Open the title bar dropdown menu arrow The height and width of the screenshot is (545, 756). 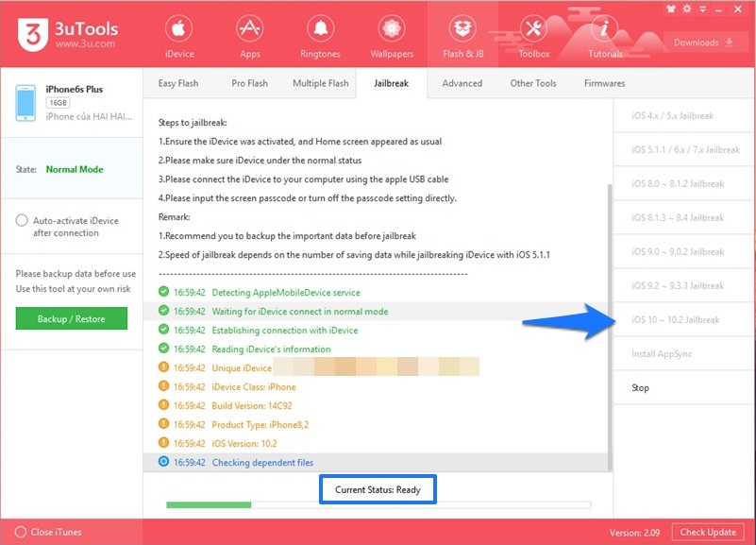[703, 9]
